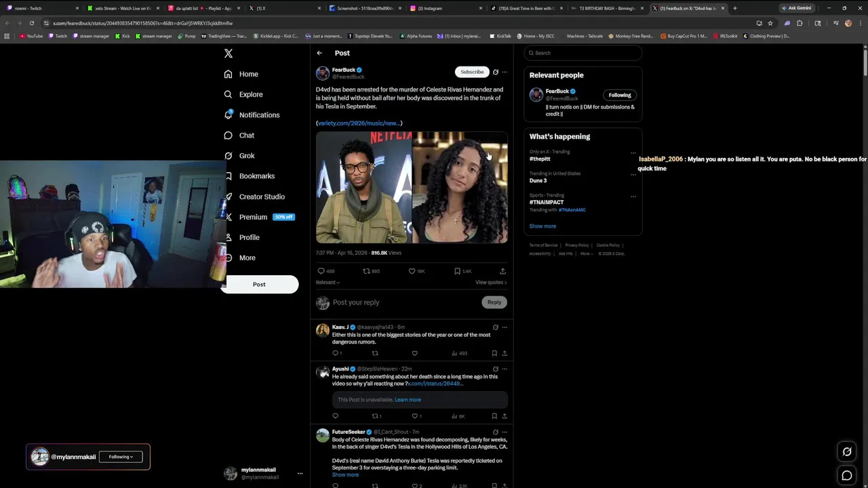The width and height of the screenshot is (868, 488).
Task: Click the white Post button in sidebar
Action: coord(259,285)
